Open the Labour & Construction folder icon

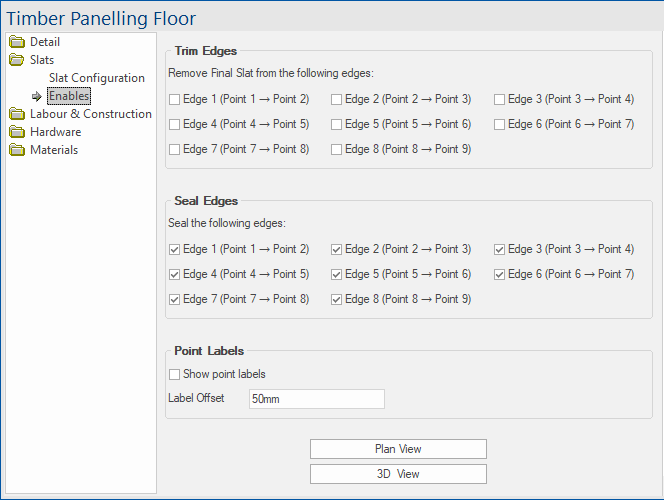tap(17, 114)
